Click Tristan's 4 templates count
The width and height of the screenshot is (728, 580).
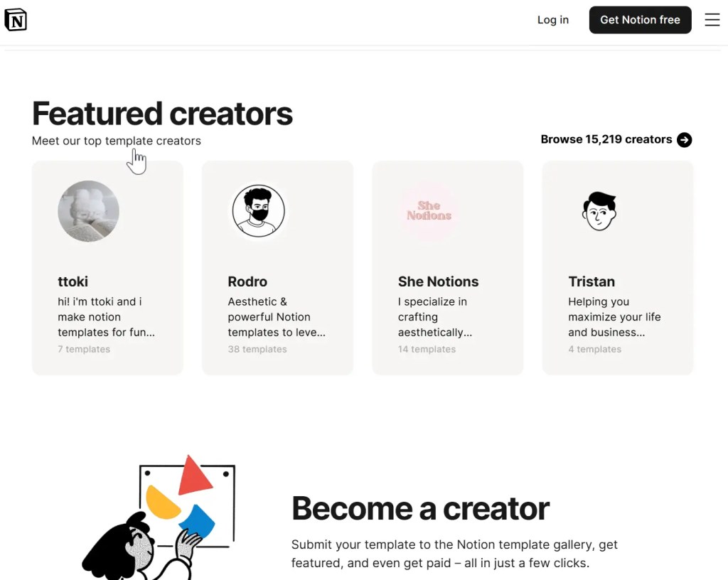tap(594, 349)
